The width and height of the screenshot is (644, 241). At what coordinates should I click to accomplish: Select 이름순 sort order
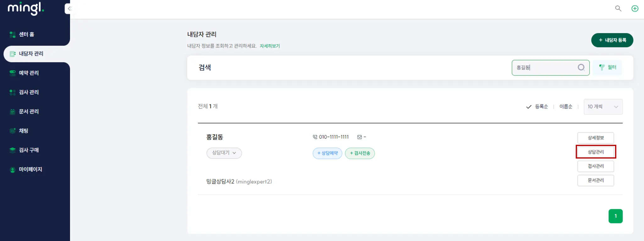tap(565, 107)
